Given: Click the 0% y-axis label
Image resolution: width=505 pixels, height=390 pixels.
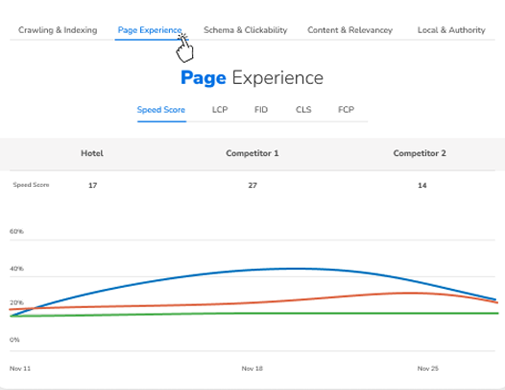Looking at the screenshot, I should pos(15,340).
